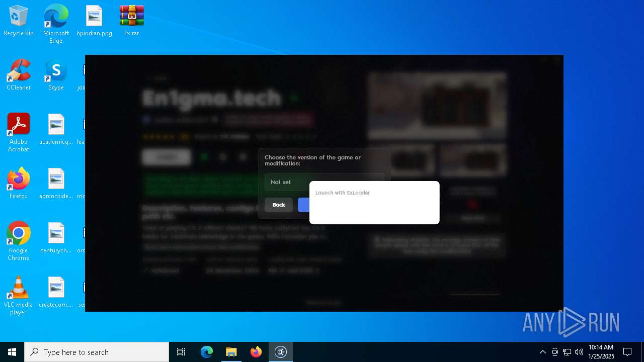644x362 pixels.
Task: Open the volume control tray icon
Action: [579, 352]
